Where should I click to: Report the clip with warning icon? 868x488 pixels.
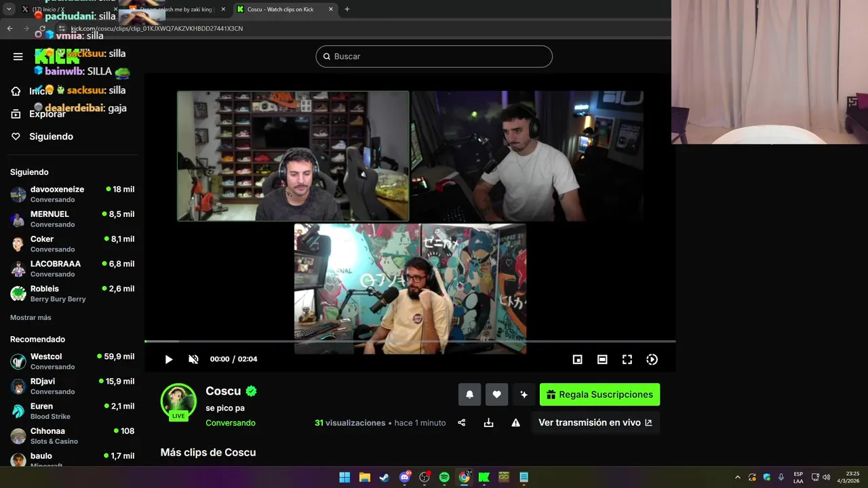click(x=515, y=422)
